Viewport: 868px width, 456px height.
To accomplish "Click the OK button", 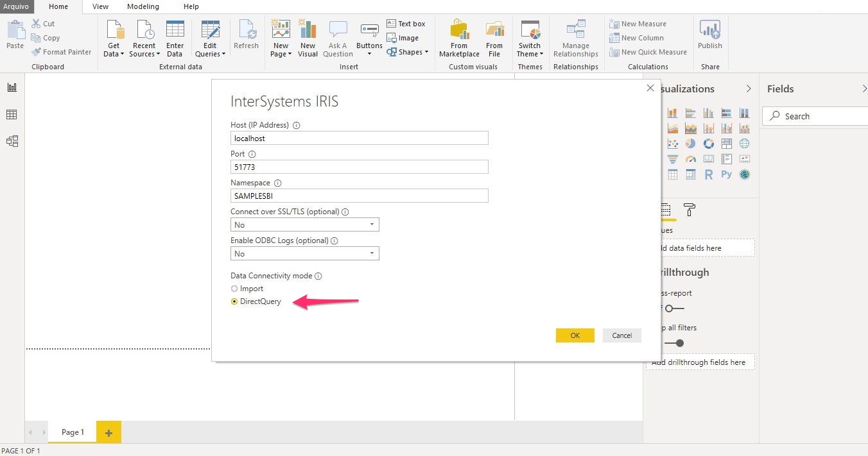I will click(x=575, y=335).
